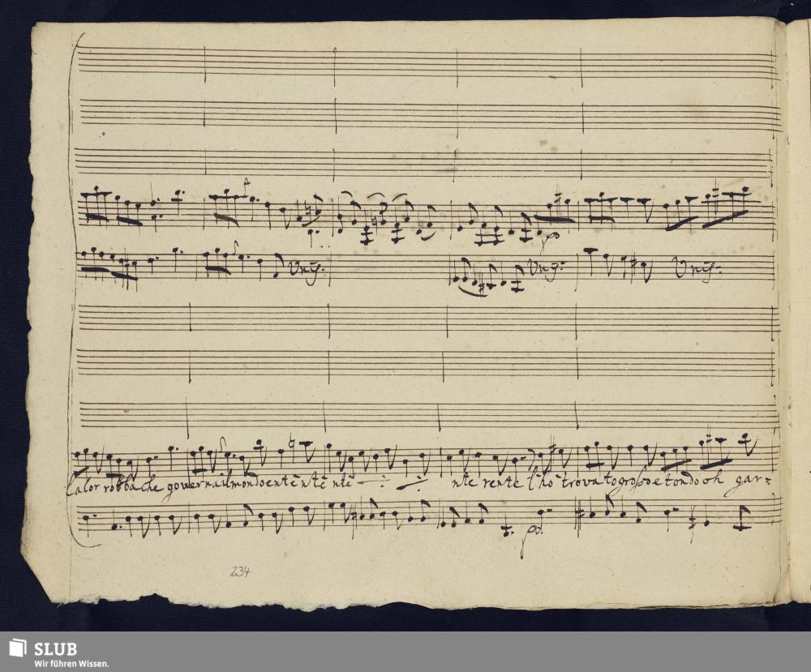Click the middle 'Unis.' marking
This screenshot has height=672, width=811.
click(543, 271)
